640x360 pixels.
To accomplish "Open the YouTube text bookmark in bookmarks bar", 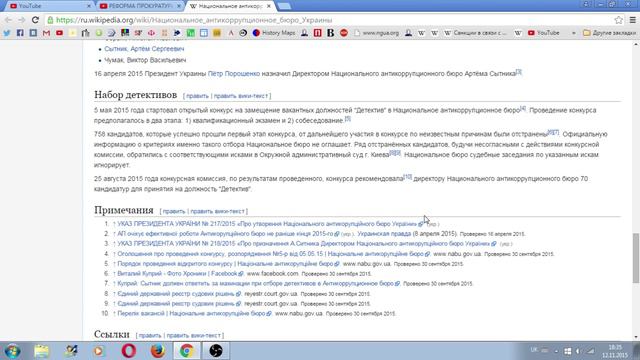I will tap(543, 33).
